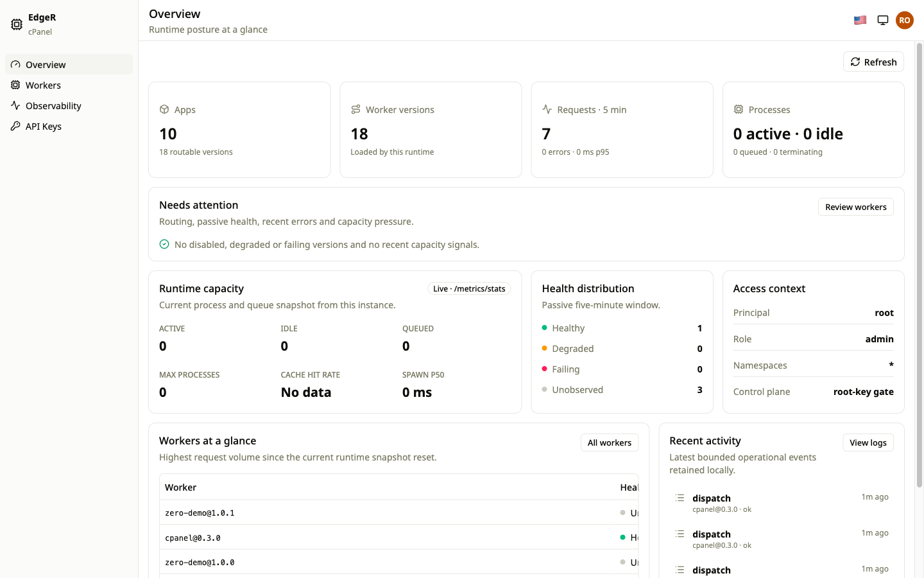924x578 pixels.
Task: Click the Healthy count 1
Action: tap(699, 328)
